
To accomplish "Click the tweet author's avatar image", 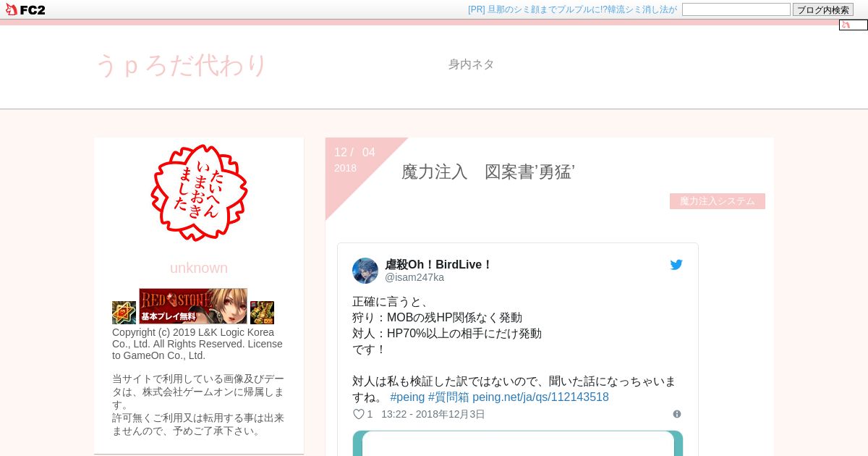I will click(x=365, y=271).
